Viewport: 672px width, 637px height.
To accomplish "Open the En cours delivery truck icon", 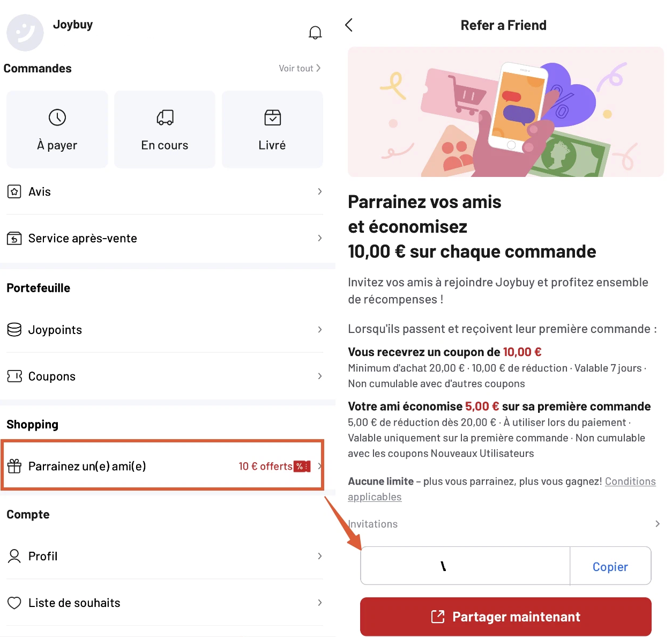I will coord(165,117).
